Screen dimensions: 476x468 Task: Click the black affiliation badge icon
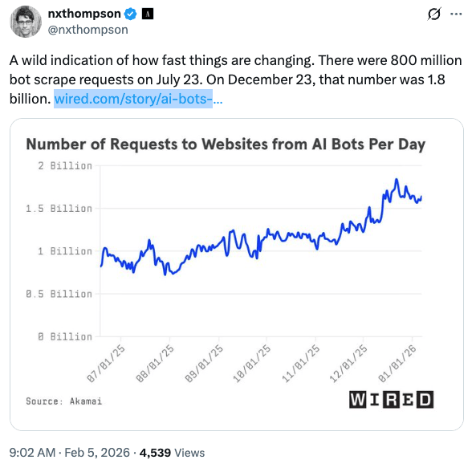pos(148,14)
